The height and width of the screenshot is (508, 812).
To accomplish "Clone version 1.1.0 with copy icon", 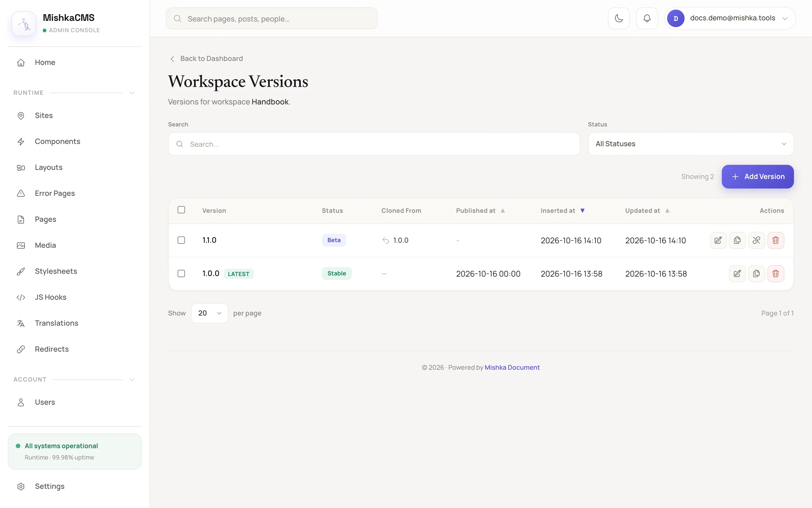I will click(737, 240).
